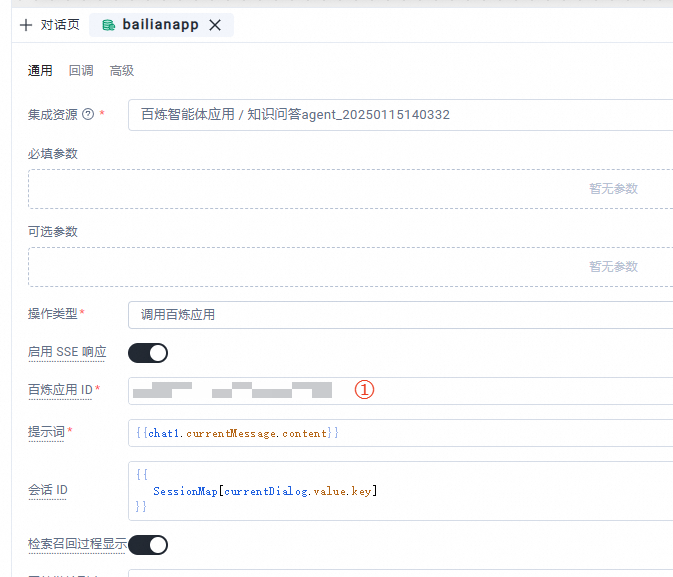The height and width of the screenshot is (577, 673).
Task: Click the 启用 SSE 响应 label
Action: 67,352
